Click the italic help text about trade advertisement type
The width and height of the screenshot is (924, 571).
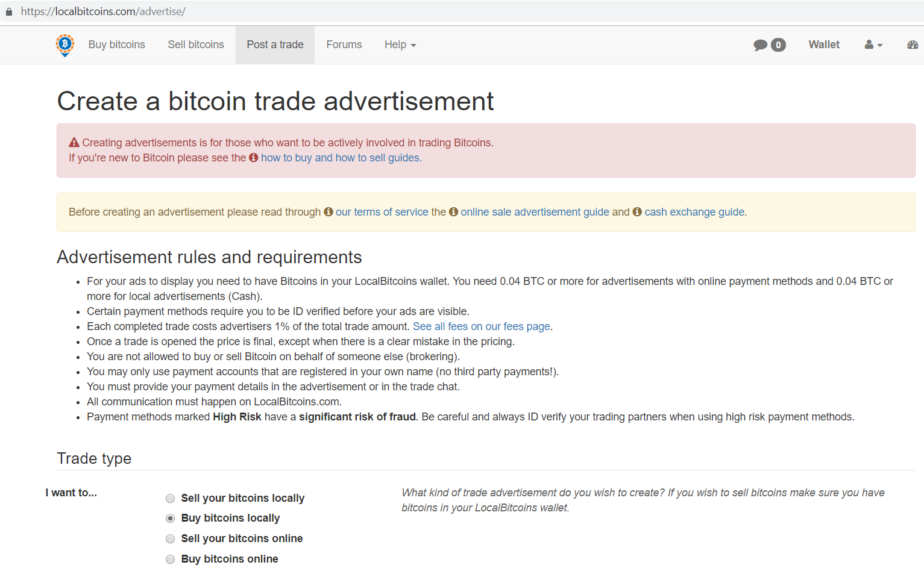[x=643, y=500]
